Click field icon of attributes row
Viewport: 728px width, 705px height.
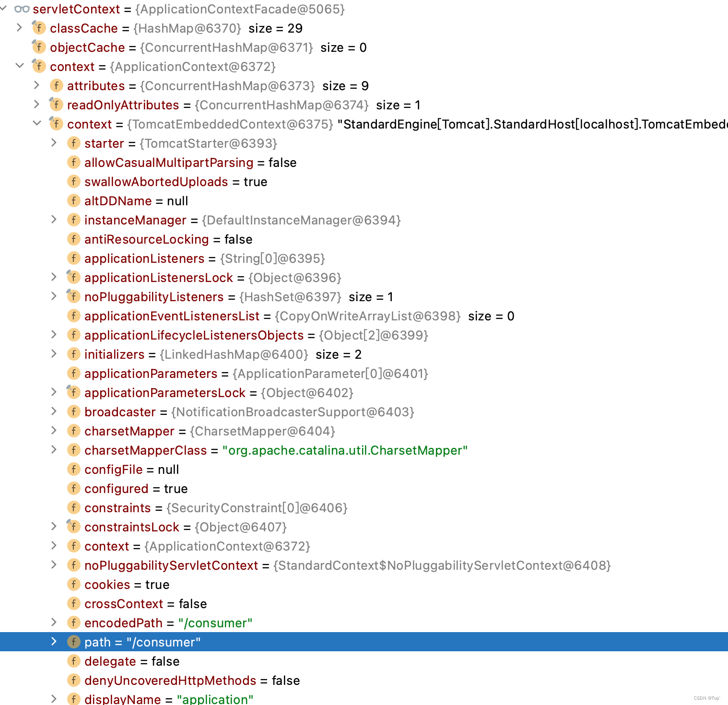coord(56,85)
